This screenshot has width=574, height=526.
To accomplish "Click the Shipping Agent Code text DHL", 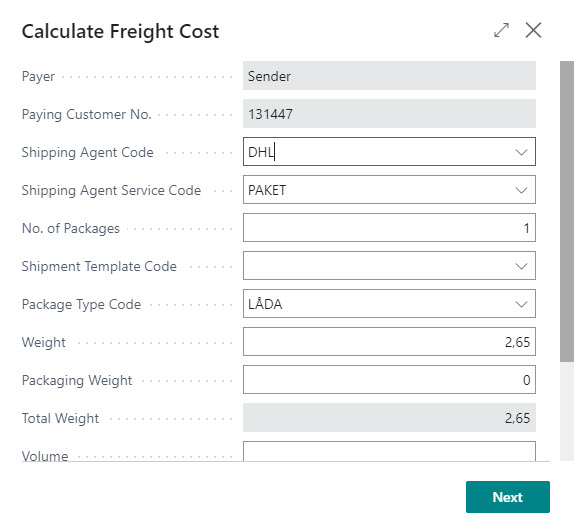I will click(261, 152).
